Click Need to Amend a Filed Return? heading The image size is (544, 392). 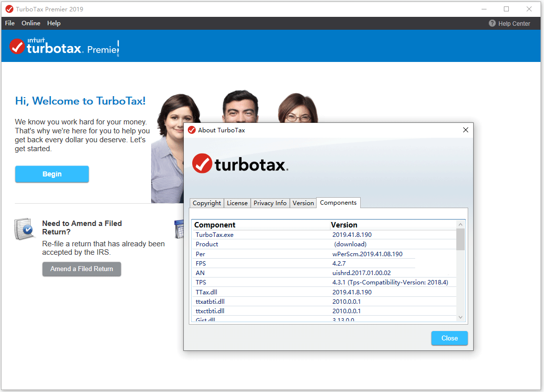[x=82, y=227]
